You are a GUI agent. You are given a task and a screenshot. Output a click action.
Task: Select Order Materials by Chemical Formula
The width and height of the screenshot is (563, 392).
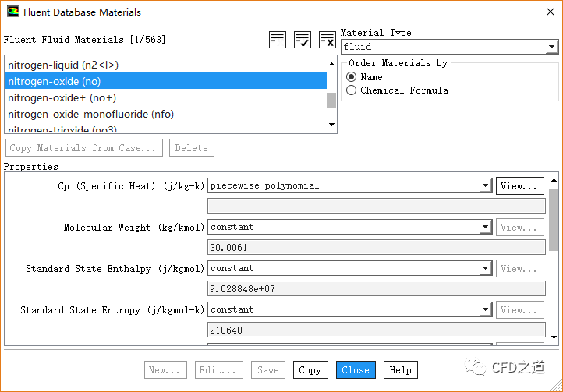pos(352,90)
